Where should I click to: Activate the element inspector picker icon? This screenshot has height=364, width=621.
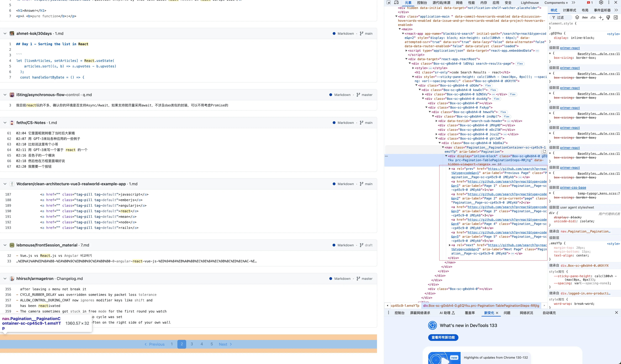tap(389, 2)
